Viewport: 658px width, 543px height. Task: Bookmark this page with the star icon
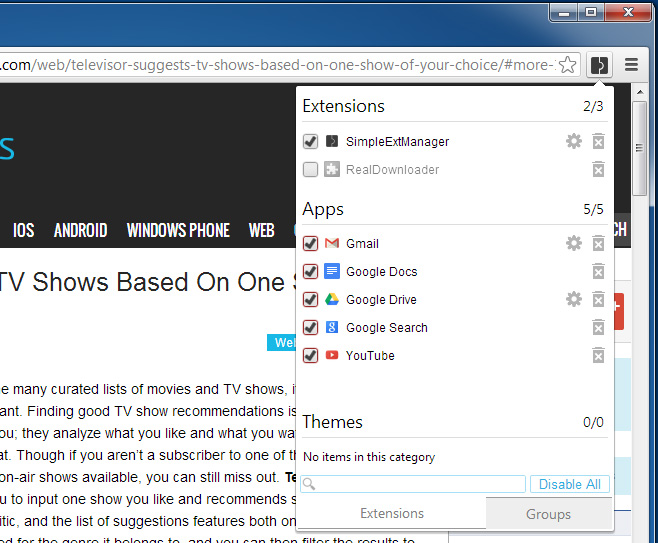(568, 65)
